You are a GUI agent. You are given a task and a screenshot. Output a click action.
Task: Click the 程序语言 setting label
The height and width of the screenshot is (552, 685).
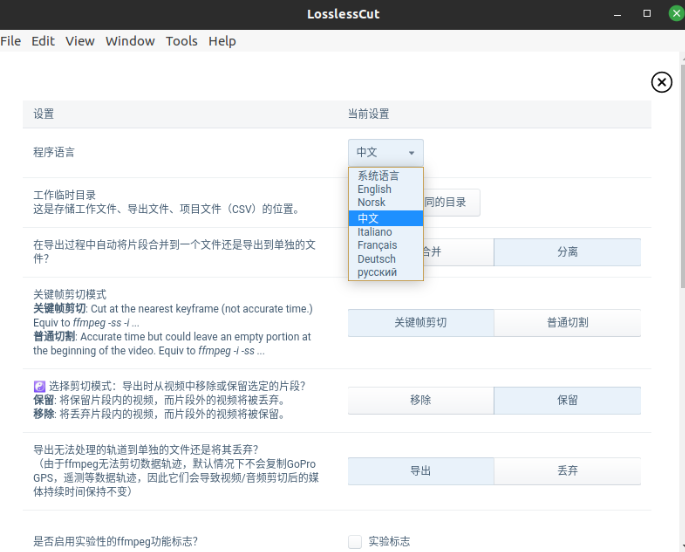[x=54, y=152]
